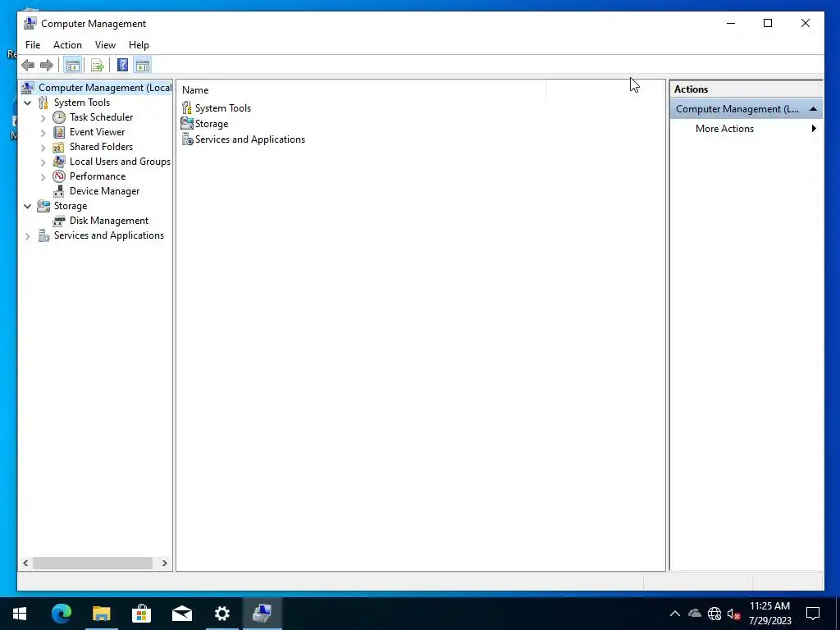Click the network globe tray icon
The image size is (840, 630).
(x=714, y=614)
